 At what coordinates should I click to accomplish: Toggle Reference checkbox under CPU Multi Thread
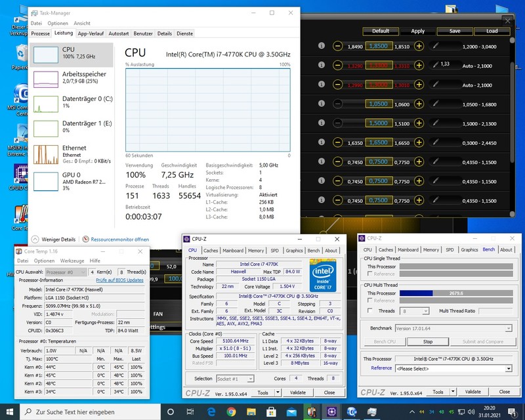coord(370,301)
